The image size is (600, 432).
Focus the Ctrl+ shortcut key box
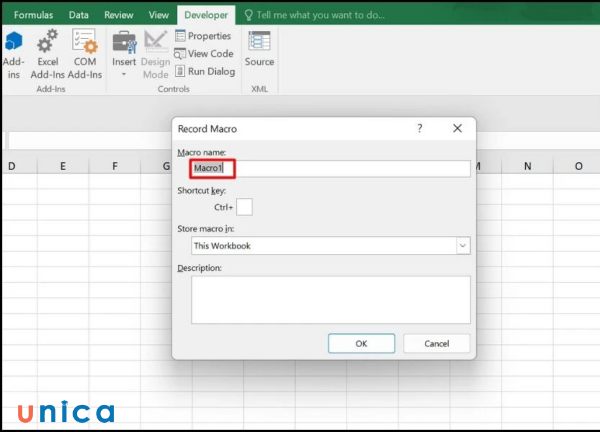pos(244,207)
